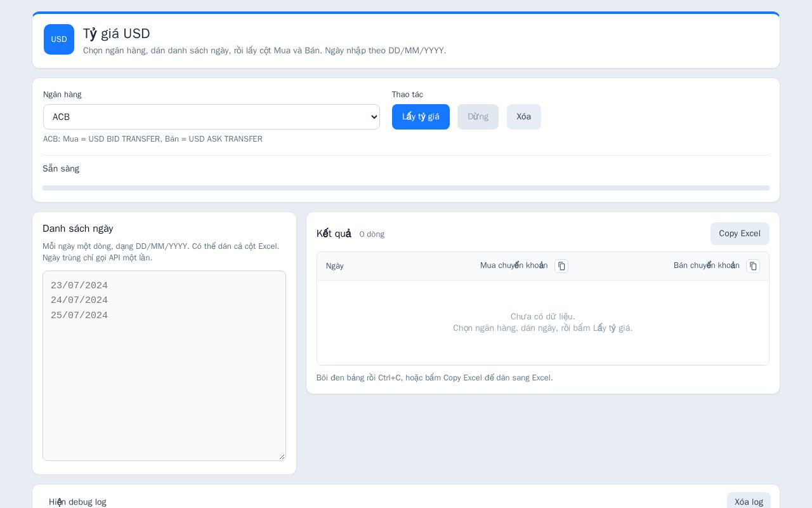Click the progress bar under Sẵn sàng
Image resolution: width=812 pixels, height=508 pixels.
tap(406, 188)
